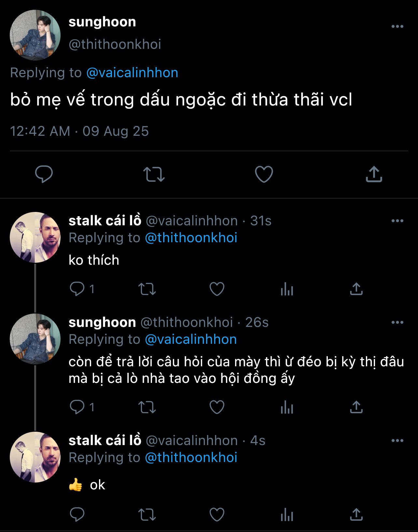This screenshot has width=418, height=532.
Task: Like the 'ok' thumbs-up reply
Action: tap(217, 515)
